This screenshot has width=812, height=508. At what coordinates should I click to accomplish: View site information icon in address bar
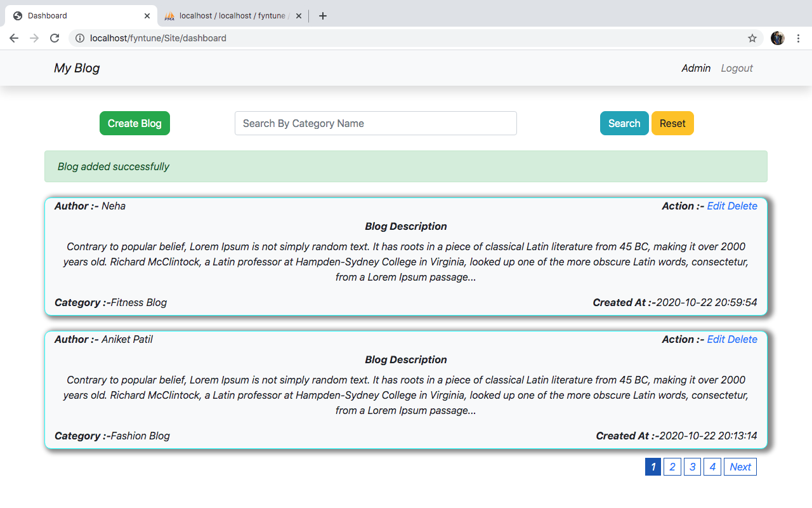click(x=80, y=38)
